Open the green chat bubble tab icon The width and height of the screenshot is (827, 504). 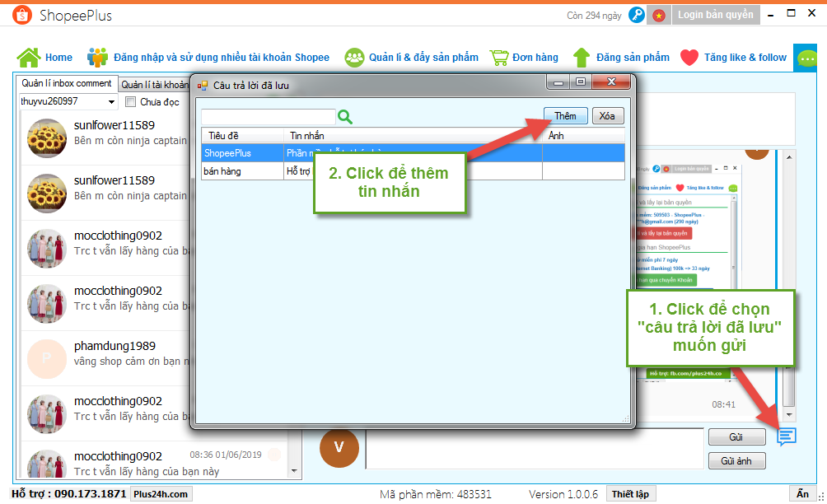click(x=804, y=58)
